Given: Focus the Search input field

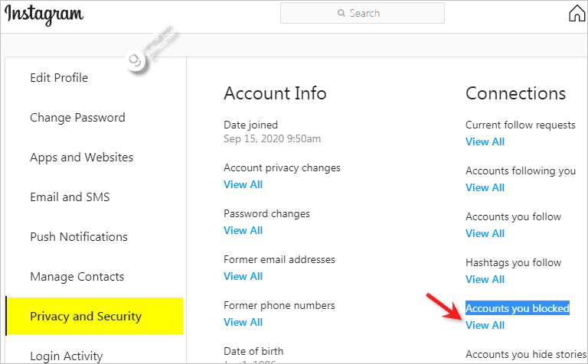Looking at the screenshot, I should tap(362, 13).
